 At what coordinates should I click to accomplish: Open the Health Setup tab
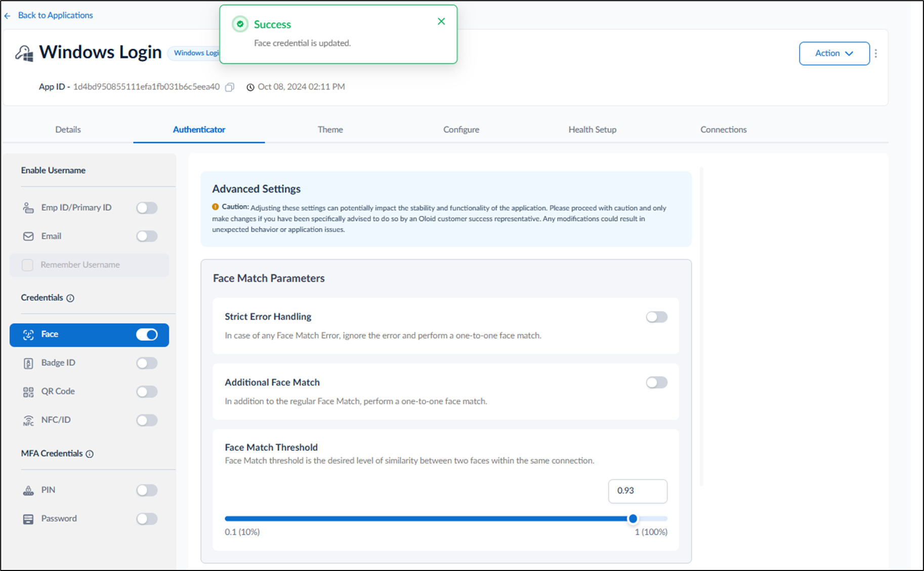592,129
